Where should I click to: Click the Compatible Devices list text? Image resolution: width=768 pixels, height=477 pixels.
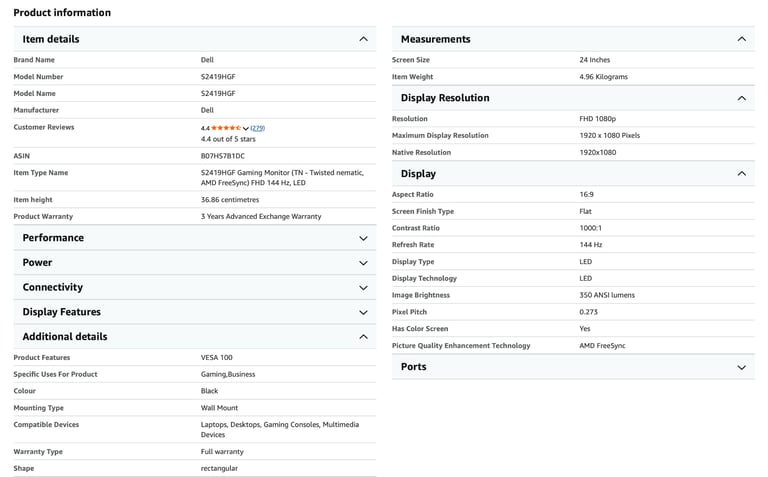[280, 429]
